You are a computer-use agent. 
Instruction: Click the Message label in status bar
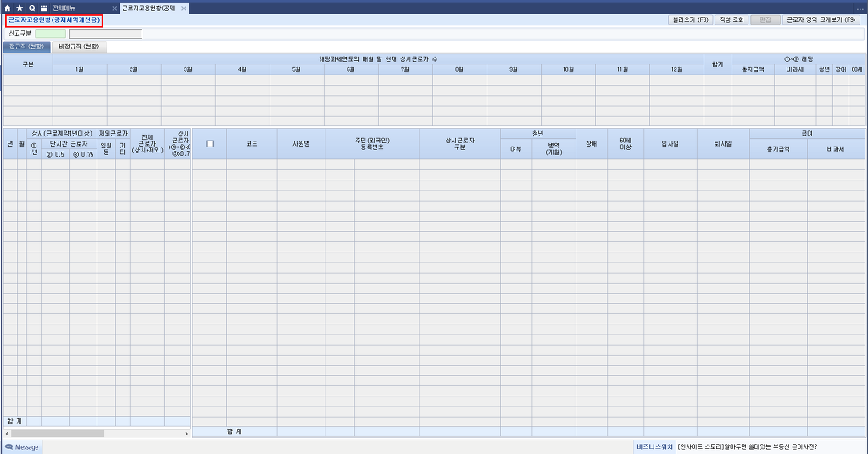click(x=26, y=447)
